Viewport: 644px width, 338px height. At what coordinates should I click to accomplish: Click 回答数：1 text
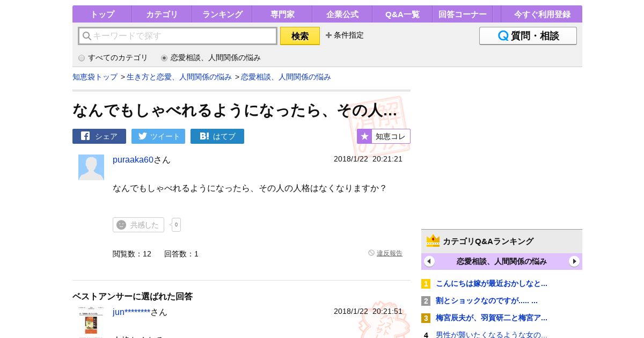click(181, 254)
